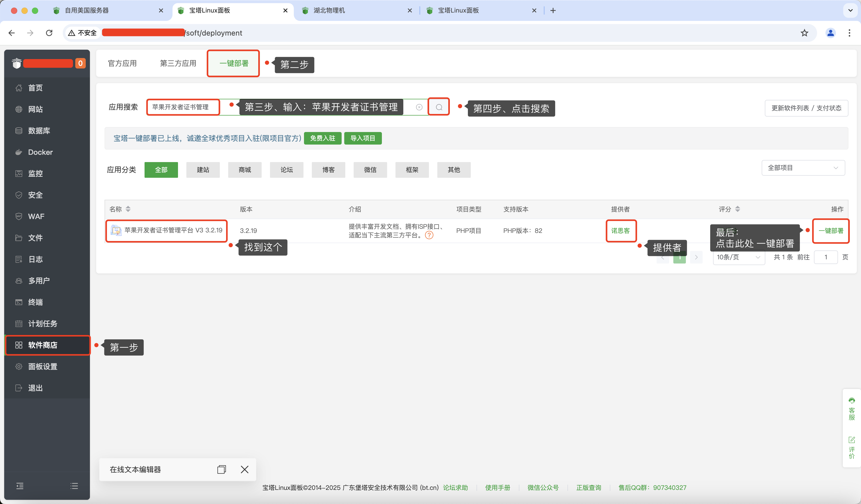The width and height of the screenshot is (861, 504).
Task: Filter category 论坛
Action: (287, 170)
